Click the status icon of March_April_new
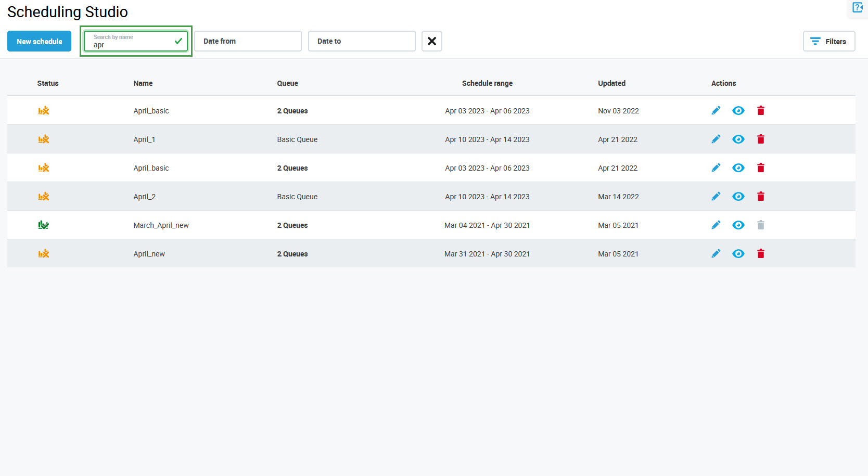Image resolution: width=868 pixels, height=476 pixels. click(44, 225)
